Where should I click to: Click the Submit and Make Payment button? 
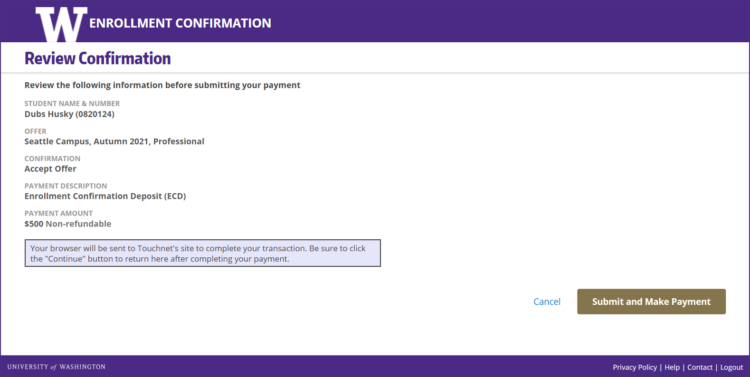coord(651,301)
